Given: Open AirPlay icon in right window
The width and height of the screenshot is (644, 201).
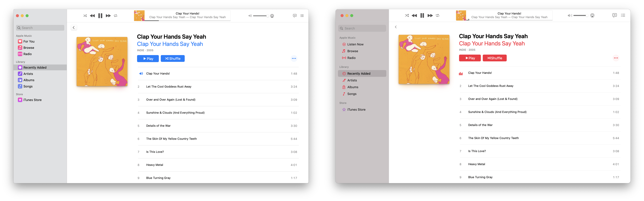Looking at the screenshot, I should 592,15.
